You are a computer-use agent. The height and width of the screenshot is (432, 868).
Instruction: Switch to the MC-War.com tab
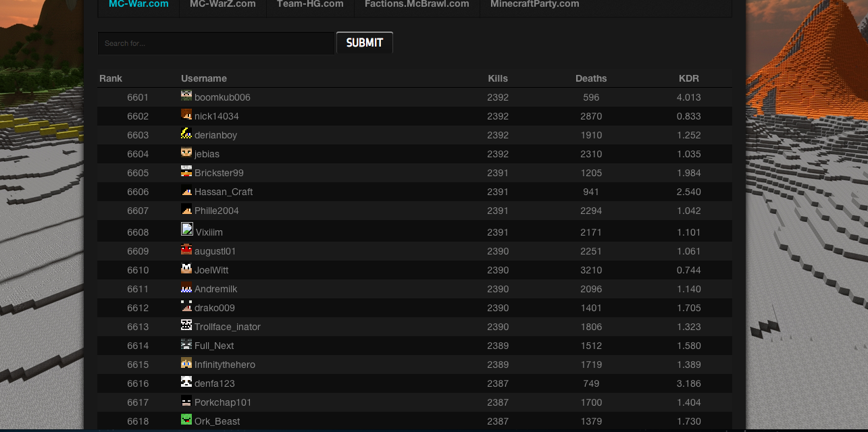(x=138, y=5)
